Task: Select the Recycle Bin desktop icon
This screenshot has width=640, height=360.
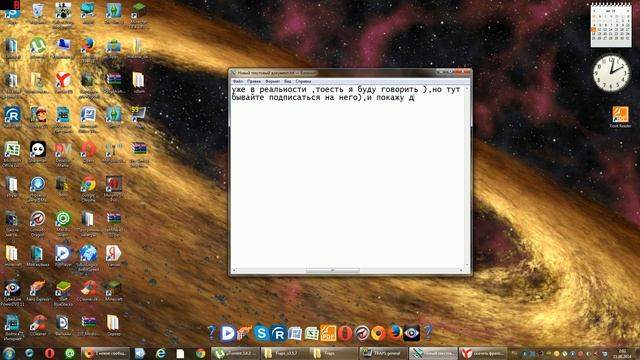Action: click(x=38, y=13)
